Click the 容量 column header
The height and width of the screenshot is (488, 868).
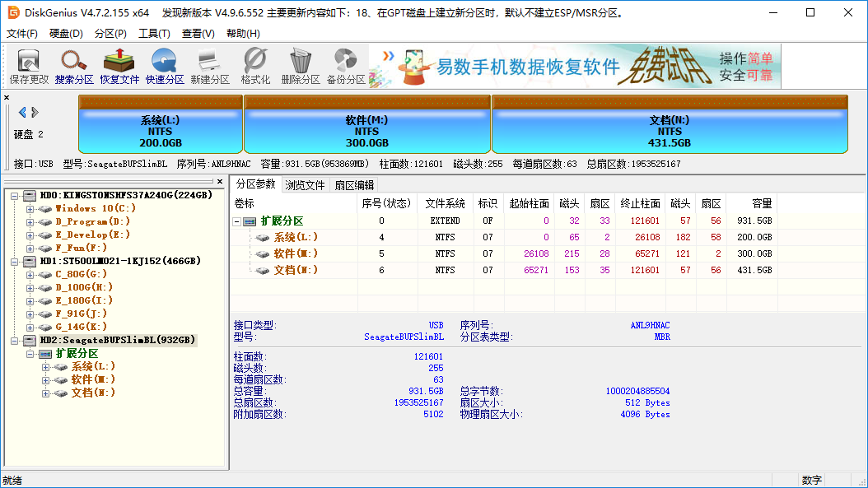tap(752, 203)
